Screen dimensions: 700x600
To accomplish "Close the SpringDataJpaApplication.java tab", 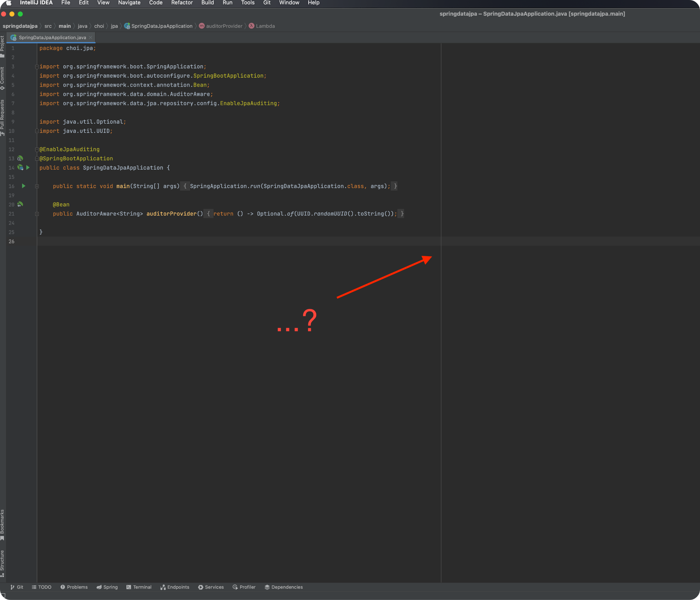I will pos(91,37).
